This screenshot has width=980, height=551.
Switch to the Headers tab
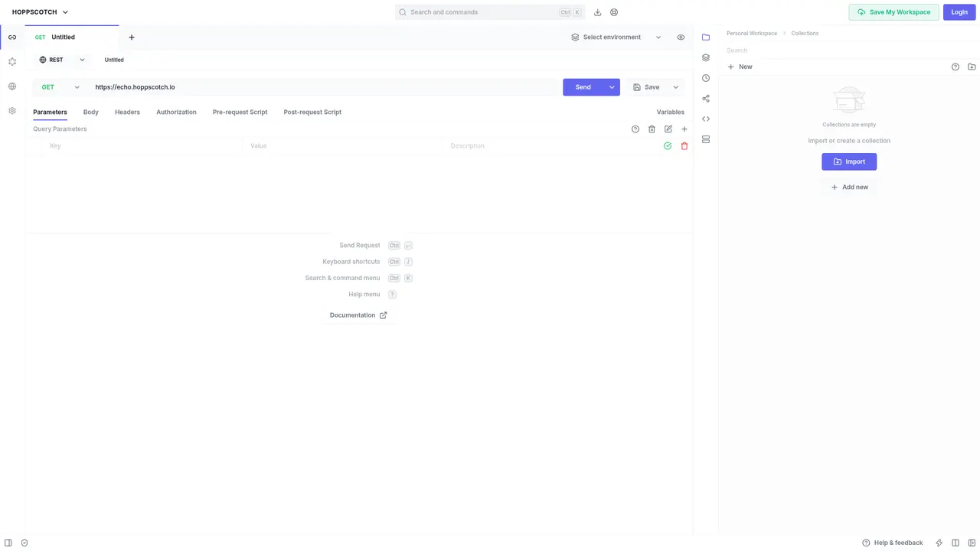coord(127,112)
